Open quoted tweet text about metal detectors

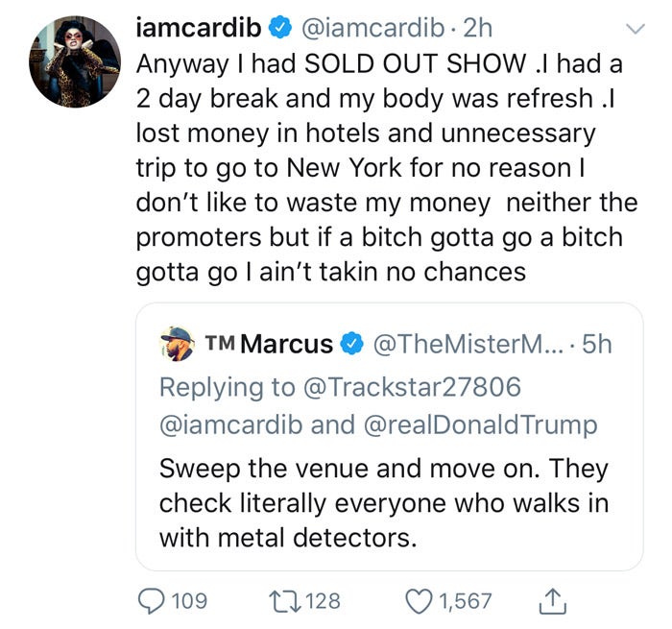(384, 502)
